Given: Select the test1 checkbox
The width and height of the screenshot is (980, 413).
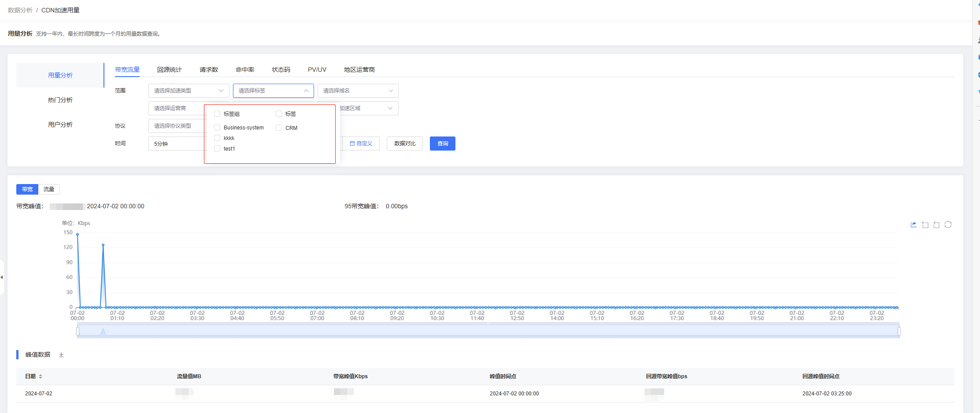Looking at the screenshot, I should tap(217, 148).
